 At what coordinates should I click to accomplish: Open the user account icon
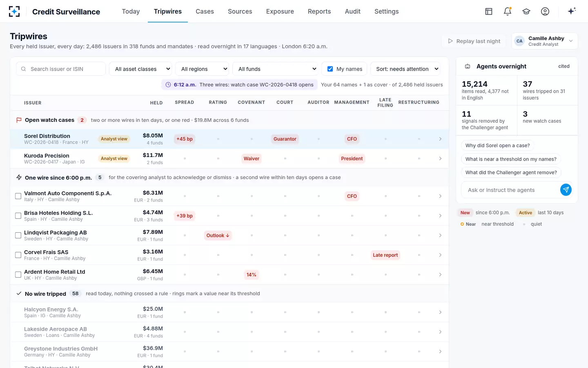(545, 11)
